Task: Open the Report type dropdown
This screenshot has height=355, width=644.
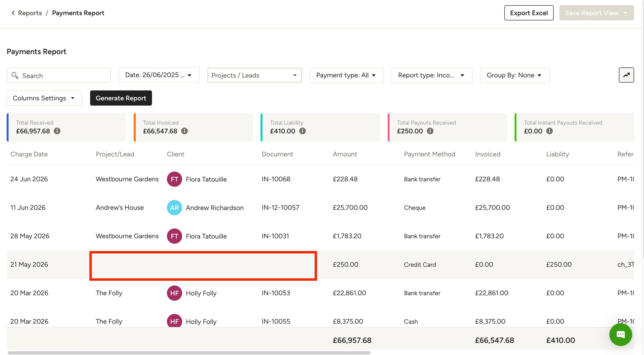Action: pos(432,75)
